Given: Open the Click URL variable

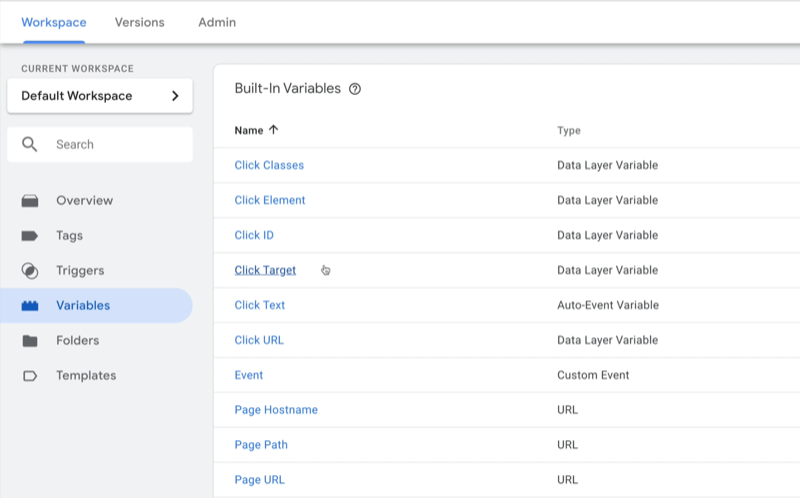Looking at the screenshot, I should 259,340.
